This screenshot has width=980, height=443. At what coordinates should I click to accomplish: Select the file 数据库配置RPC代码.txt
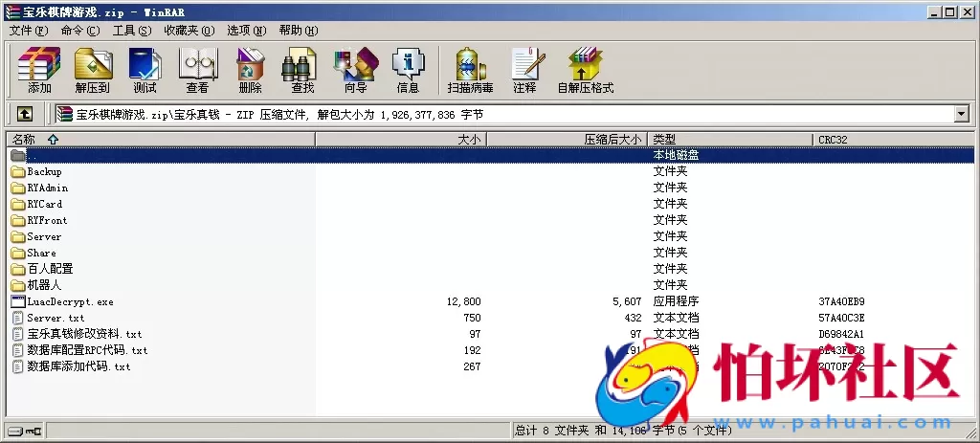coord(87,350)
